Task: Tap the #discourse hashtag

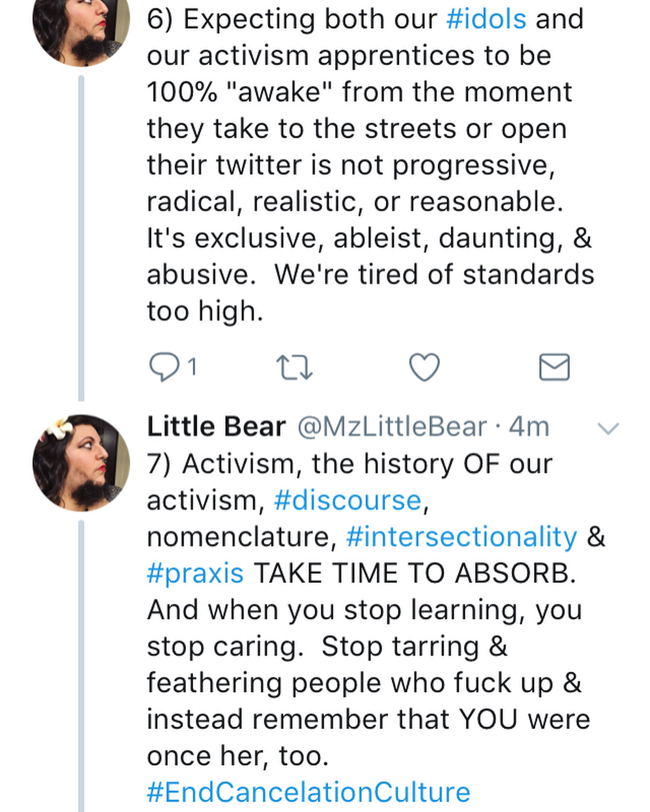Action: pyautogui.click(x=348, y=500)
